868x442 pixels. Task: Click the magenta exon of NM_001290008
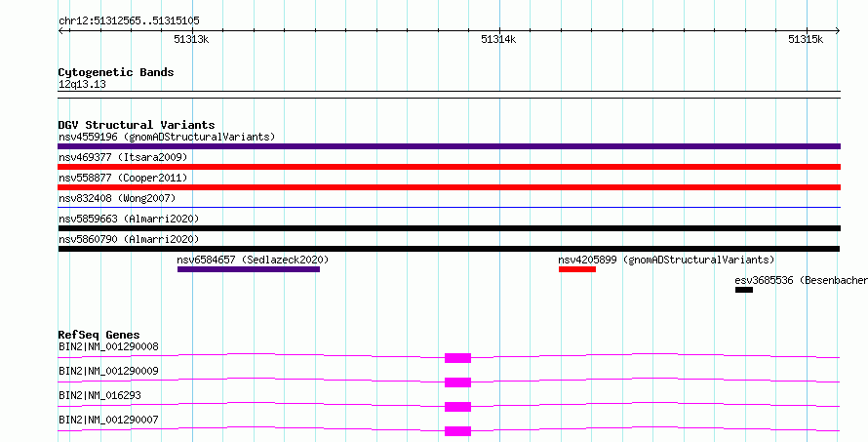(457, 358)
